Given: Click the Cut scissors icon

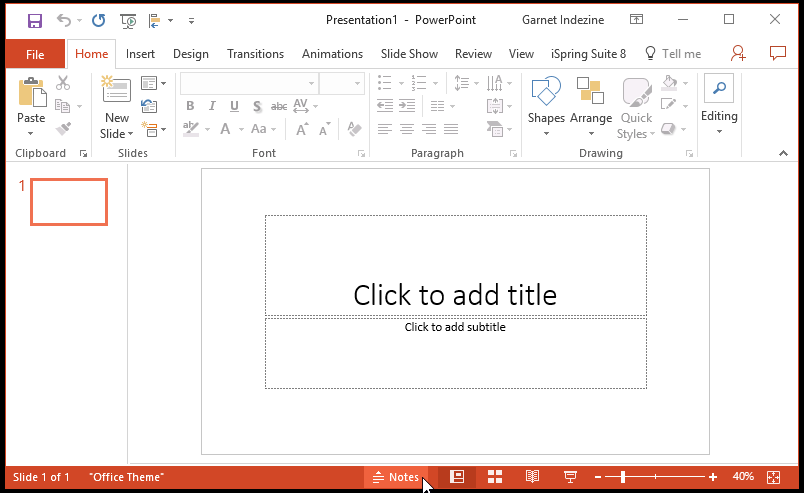Looking at the screenshot, I should coord(63,83).
